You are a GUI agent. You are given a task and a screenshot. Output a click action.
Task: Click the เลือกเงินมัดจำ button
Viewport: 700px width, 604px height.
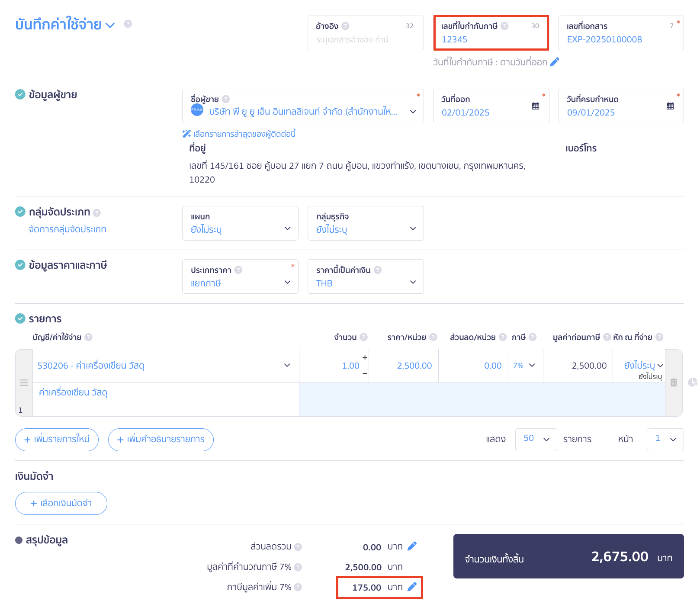(61, 503)
